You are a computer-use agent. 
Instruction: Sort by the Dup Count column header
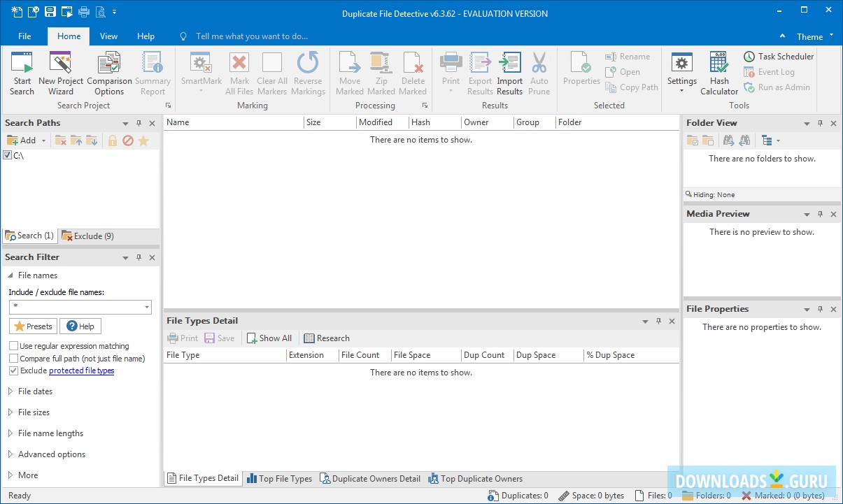pos(487,355)
